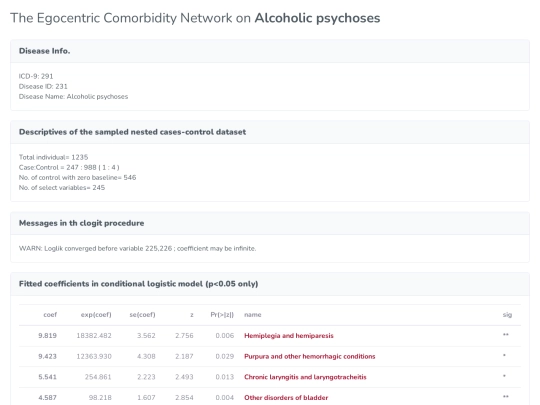This screenshot has width=540, height=405.
Task: Click the sig column header
Action: click(x=507, y=314)
